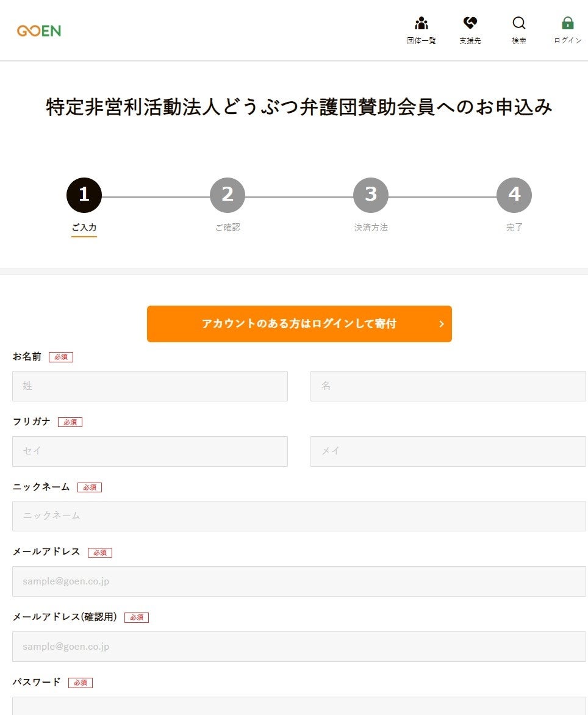Click step 2 circle ご確認

click(x=228, y=195)
